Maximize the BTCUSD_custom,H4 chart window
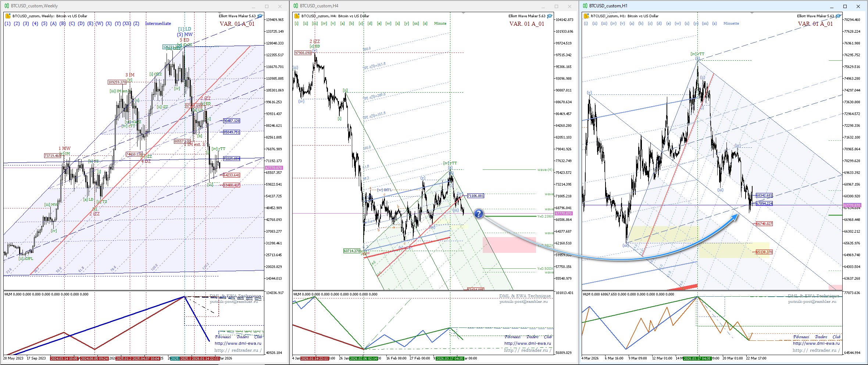The image size is (868, 365). pos(556,6)
